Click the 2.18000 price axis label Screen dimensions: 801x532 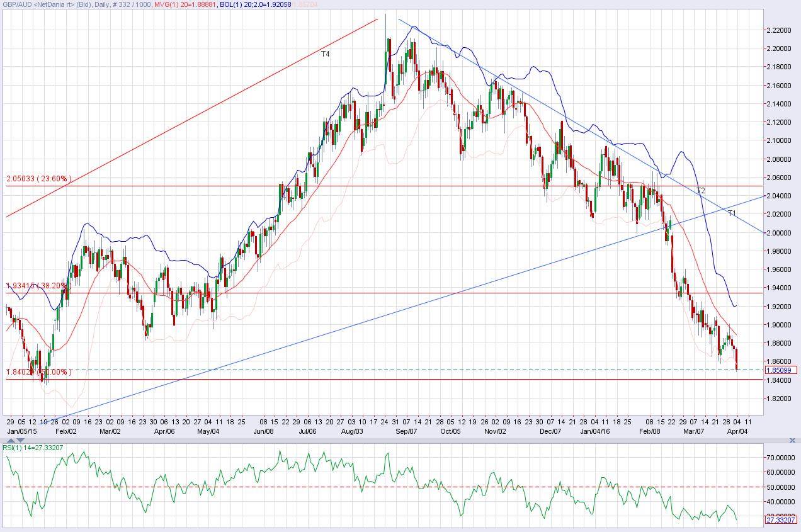click(x=780, y=67)
